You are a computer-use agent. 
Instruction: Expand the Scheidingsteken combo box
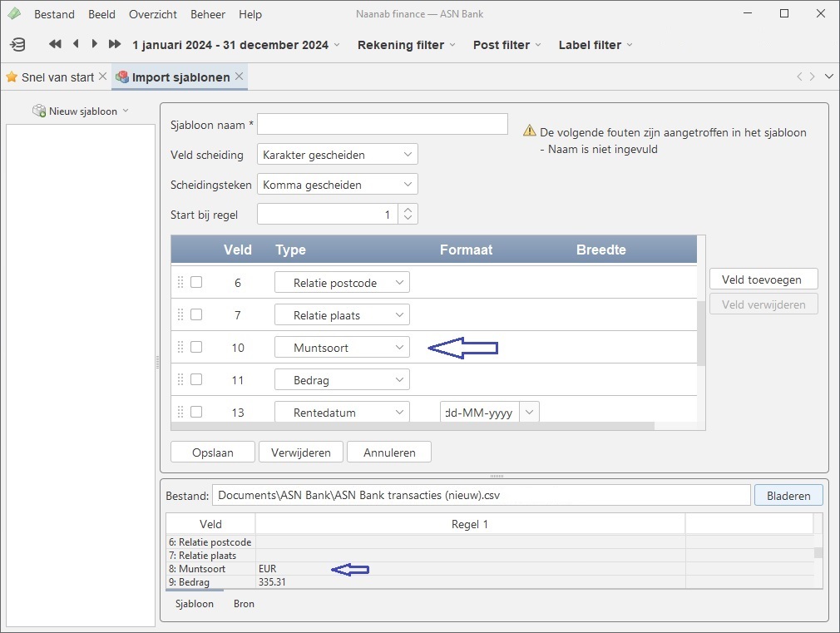337,185
